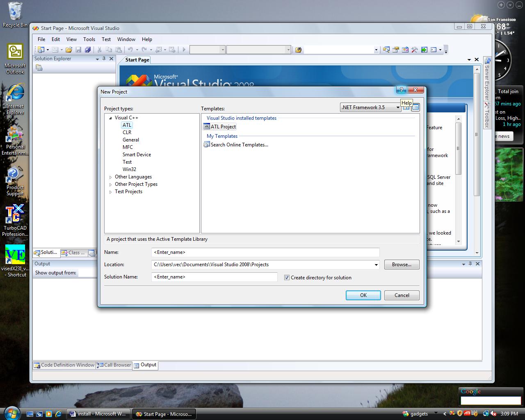The width and height of the screenshot is (525, 420).
Task: Click Google gadget search box
Action: coord(491,401)
